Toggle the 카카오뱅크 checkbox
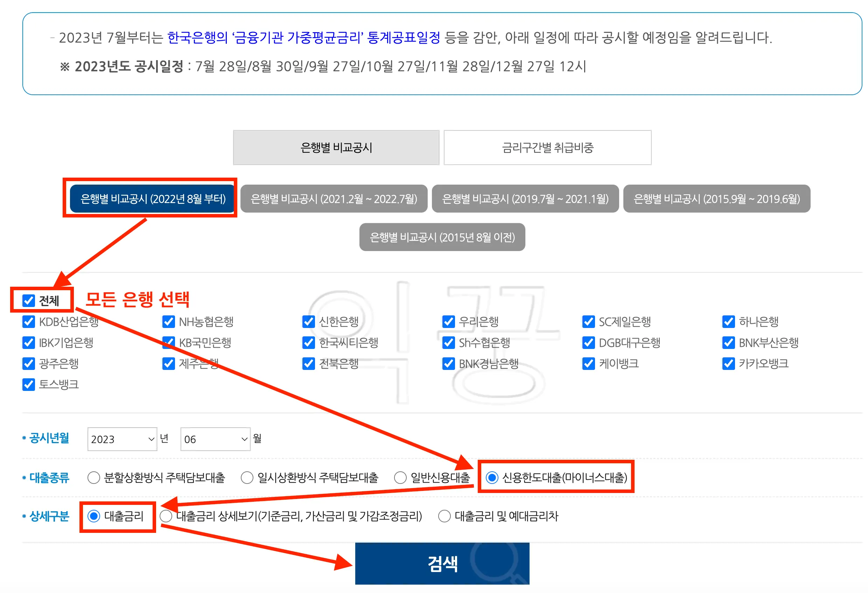 coord(728,364)
